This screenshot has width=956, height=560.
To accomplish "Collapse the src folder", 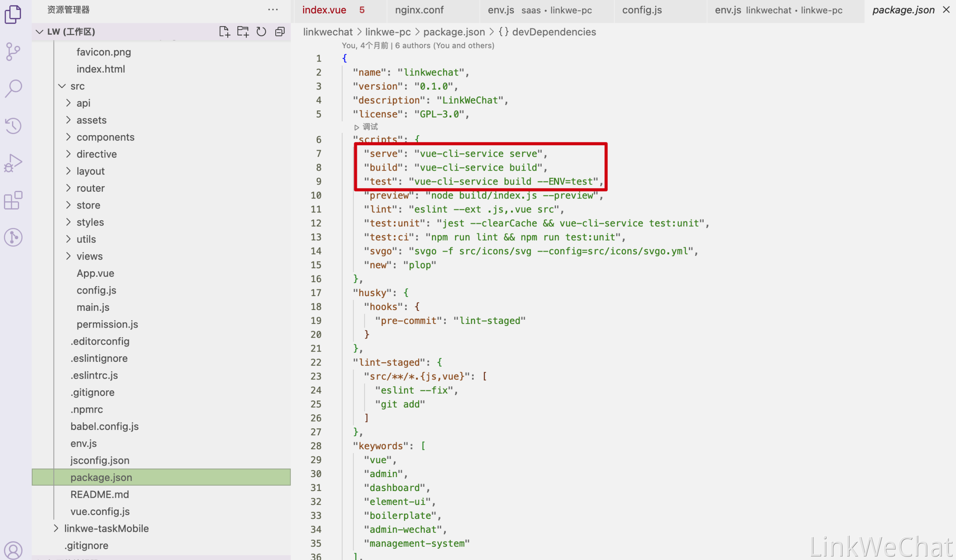I will pyautogui.click(x=77, y=86).
